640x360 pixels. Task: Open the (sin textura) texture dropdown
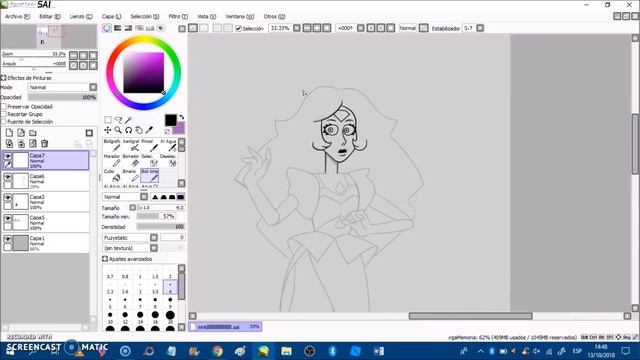pos(153,248)
